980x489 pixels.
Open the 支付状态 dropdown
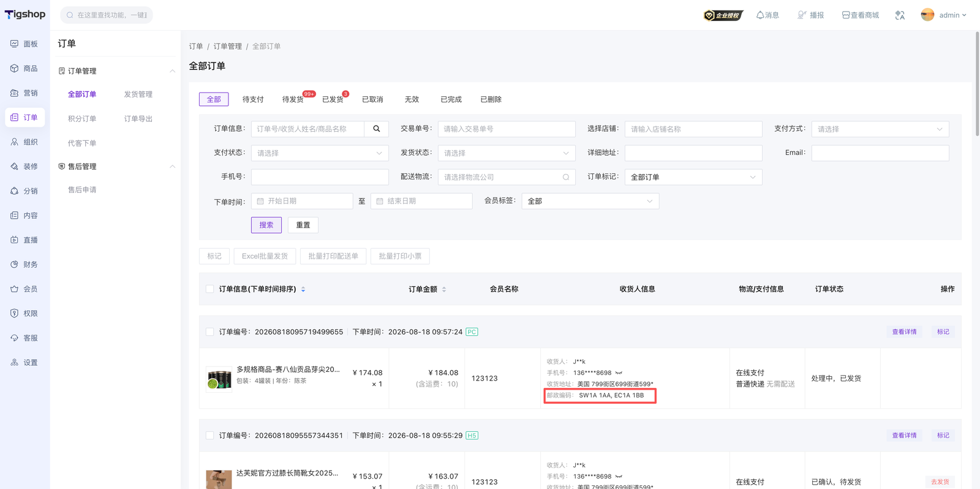[x=320, y=153]
